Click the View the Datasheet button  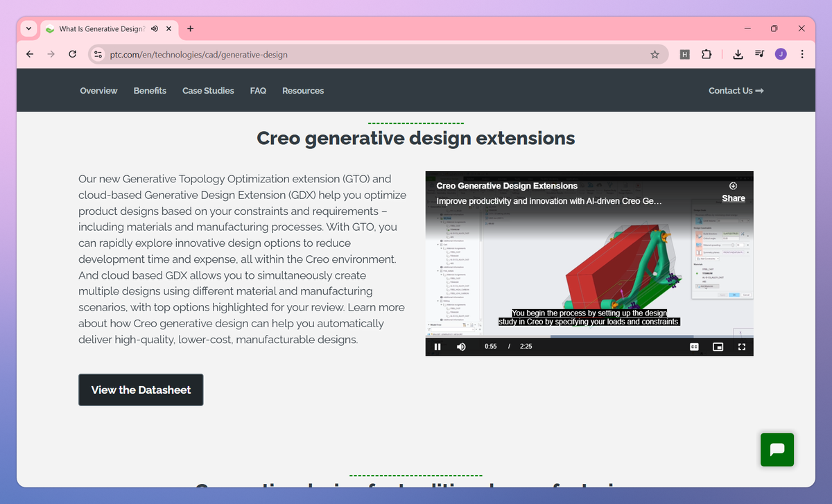(141, 390)
